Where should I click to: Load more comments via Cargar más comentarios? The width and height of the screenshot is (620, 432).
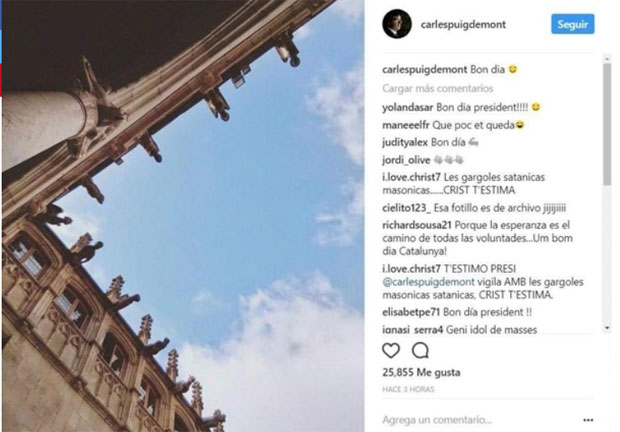(x=437, y=88)
